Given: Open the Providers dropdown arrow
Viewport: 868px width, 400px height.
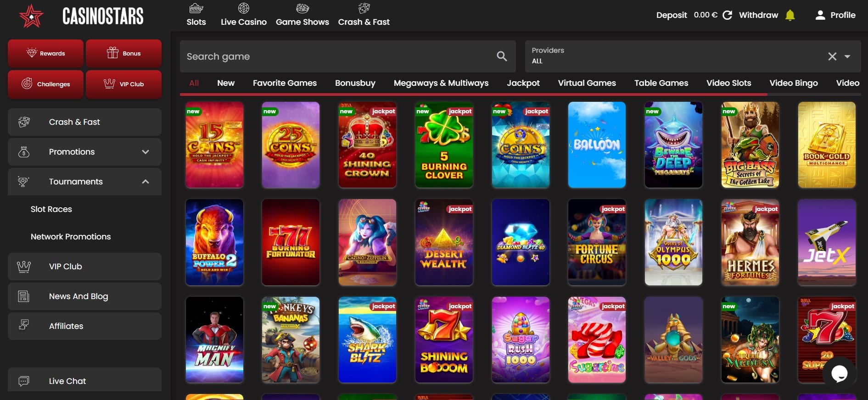Looking at the screenshot, I should (847, 56).
